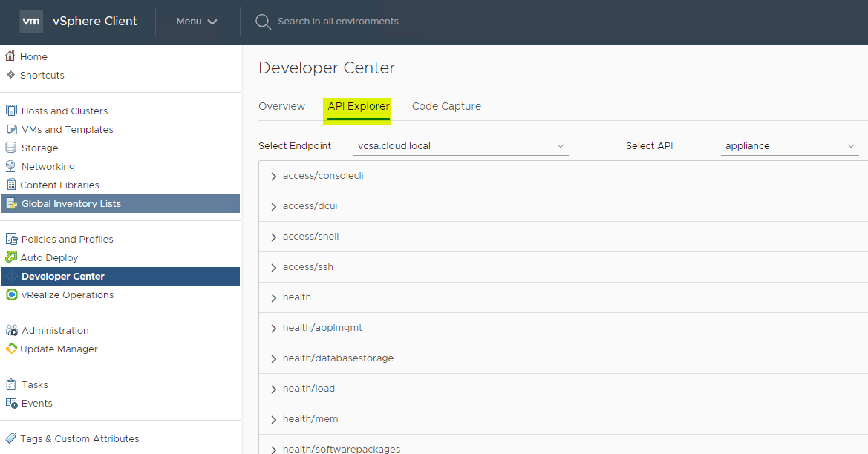Screen dimensions: 868x454
Task: Click the Auto Deploy green arrow icon
Action: pyautogui.click(x=11, y=257)
